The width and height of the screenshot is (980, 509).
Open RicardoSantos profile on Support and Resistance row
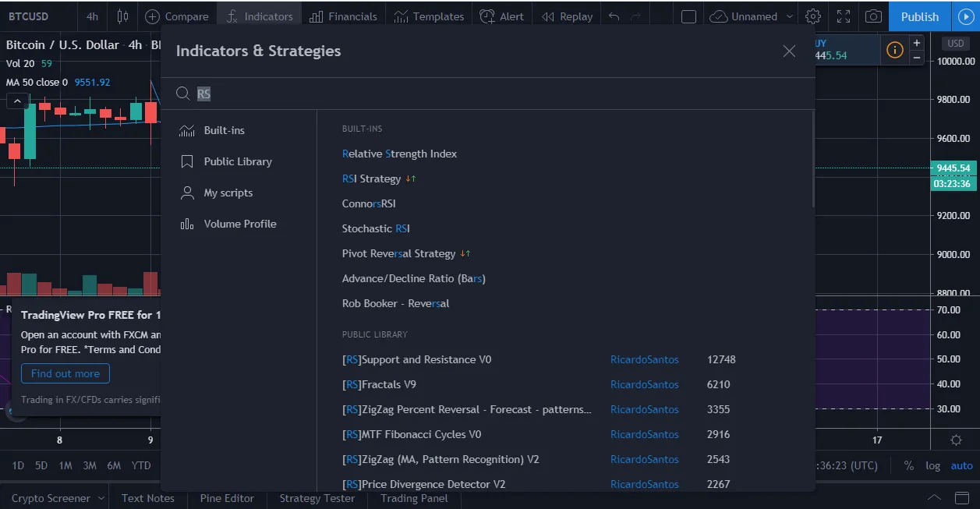click(644, 359)
